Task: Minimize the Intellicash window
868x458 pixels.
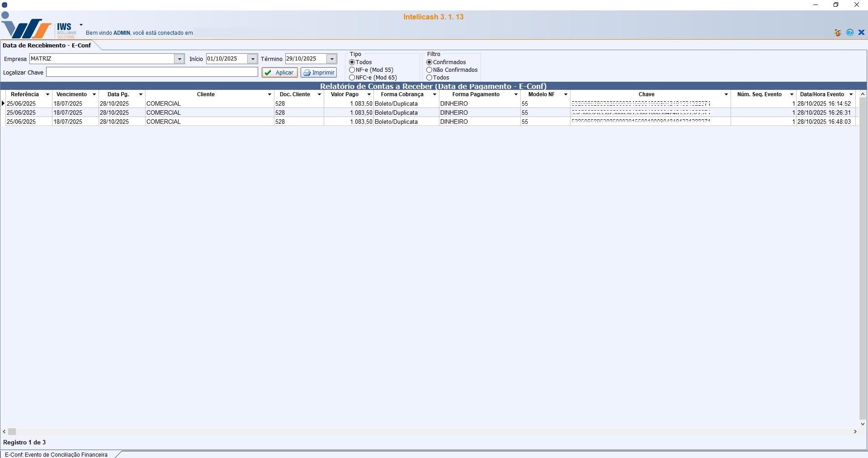Action: (x=816, y=5)
